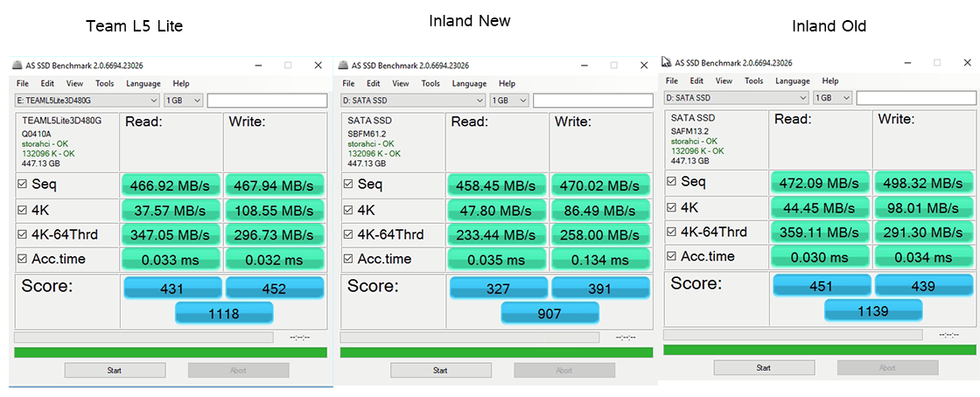Click the Abort button in the Inland Old window
980x397 pixels.
[x=886, y=368]
